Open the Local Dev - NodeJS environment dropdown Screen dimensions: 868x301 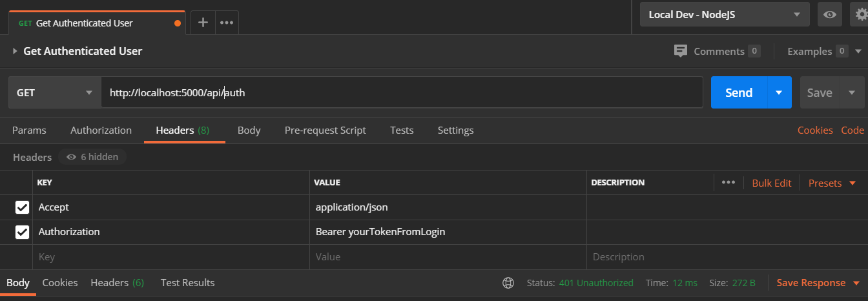(724, 14)
